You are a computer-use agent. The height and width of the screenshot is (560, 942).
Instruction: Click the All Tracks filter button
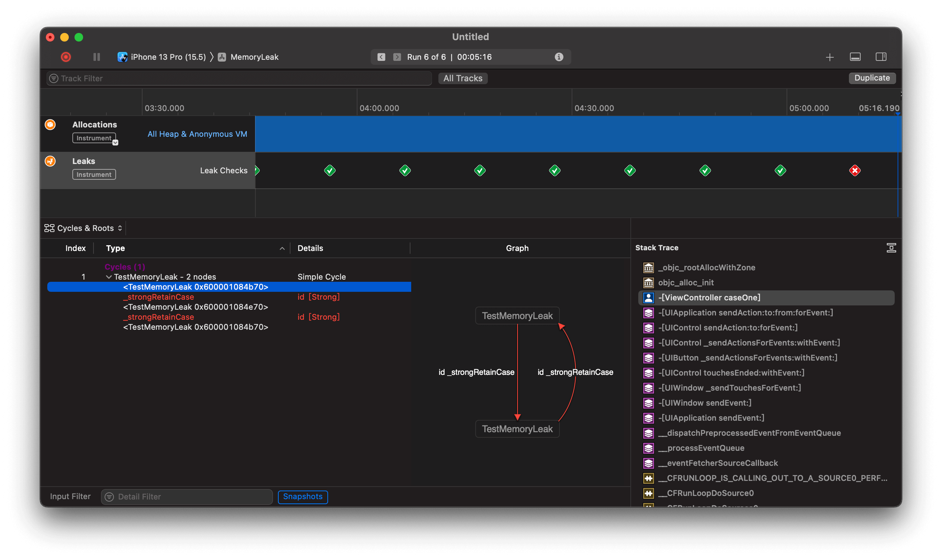463,78
